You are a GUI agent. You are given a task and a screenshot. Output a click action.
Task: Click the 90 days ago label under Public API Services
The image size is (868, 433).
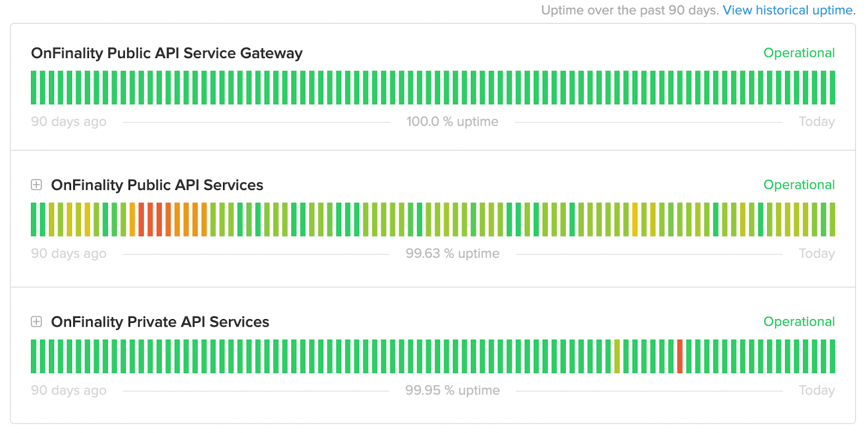(x=68, y=253)
